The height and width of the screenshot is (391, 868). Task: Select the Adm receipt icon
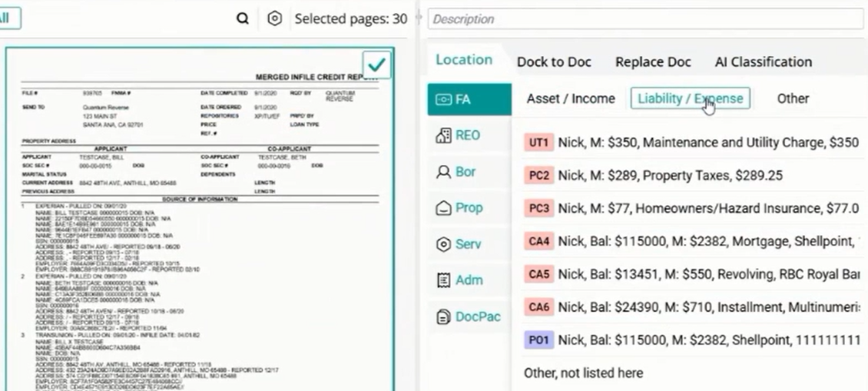[x=443, y=280]
